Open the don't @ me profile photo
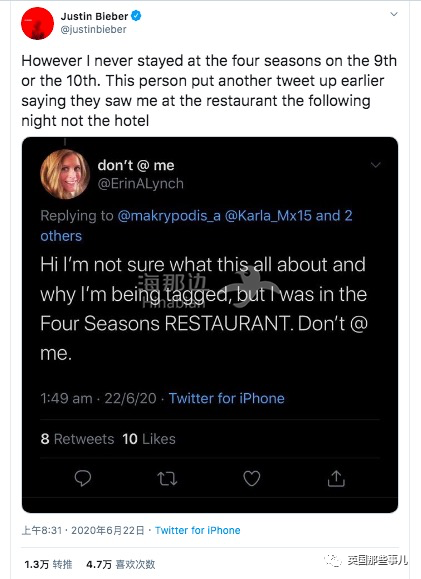 pyautogui.click(x=65, y=174)
